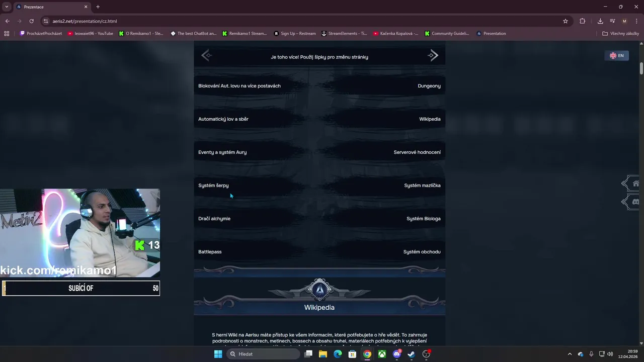Viewport: 644px width, 362px height.
Task: Open Chrome three-dot menu
Action: pyautogui.click(x=636, y=21)
